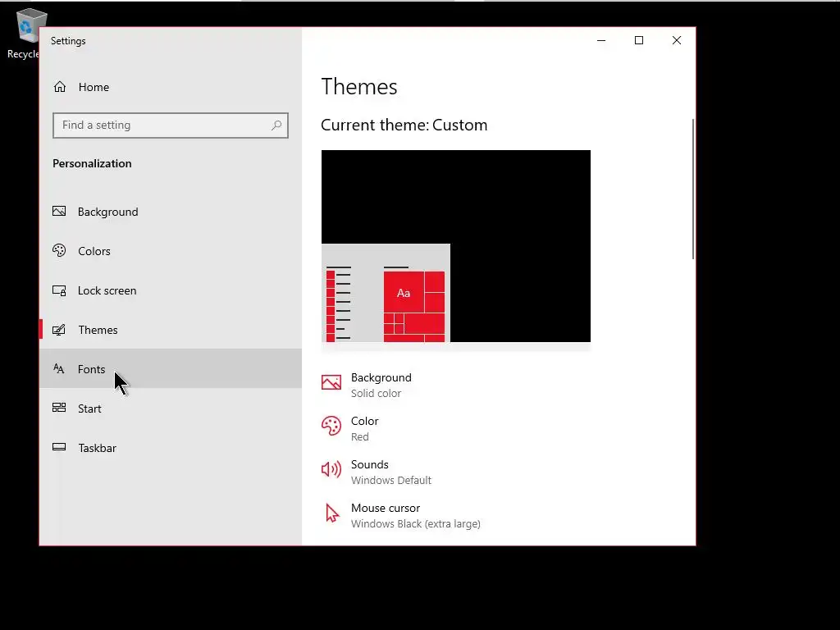Open the Start settings page
The image size is (840, 630).
pyautogui.click(x=171, y=409)
